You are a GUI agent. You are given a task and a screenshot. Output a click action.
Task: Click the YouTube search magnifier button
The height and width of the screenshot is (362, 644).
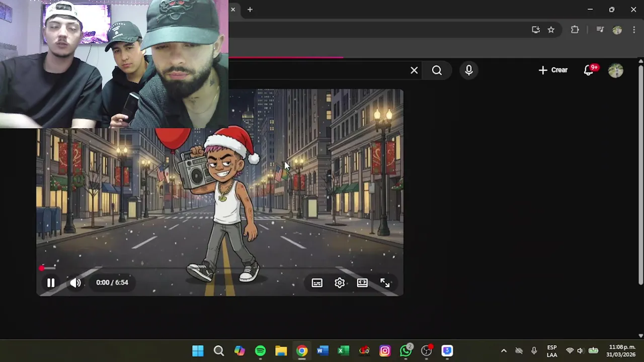437,70
